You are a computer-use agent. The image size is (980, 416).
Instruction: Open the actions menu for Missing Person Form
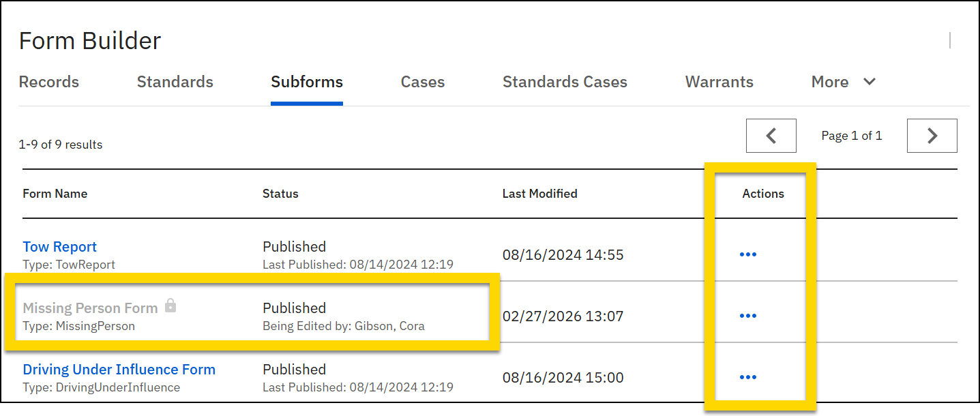(x=748, y=315)
